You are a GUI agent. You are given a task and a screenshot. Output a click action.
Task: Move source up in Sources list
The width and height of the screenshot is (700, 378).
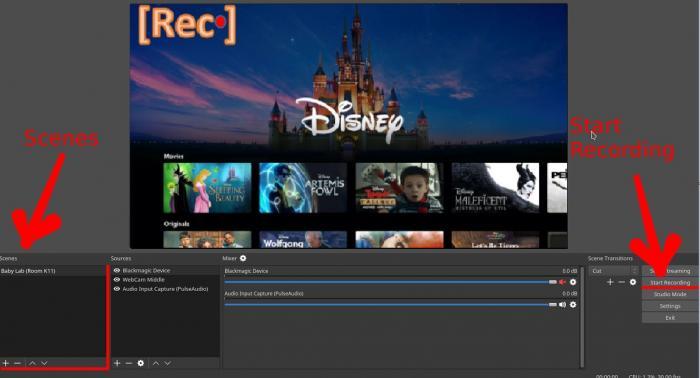155,363
